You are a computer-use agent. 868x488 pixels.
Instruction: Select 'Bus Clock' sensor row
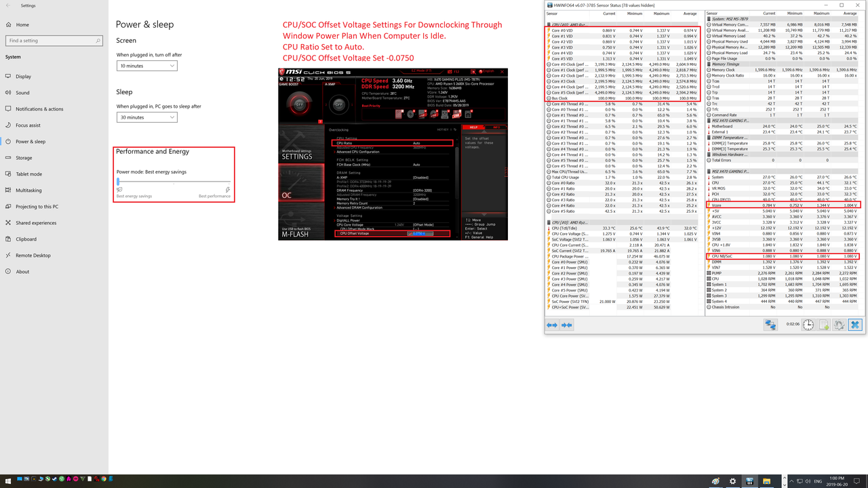[622, 98]
